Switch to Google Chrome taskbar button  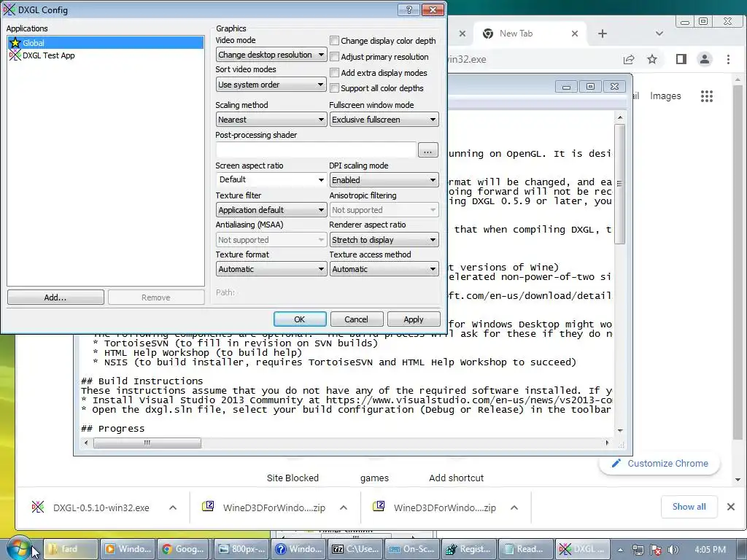point(185,549)
